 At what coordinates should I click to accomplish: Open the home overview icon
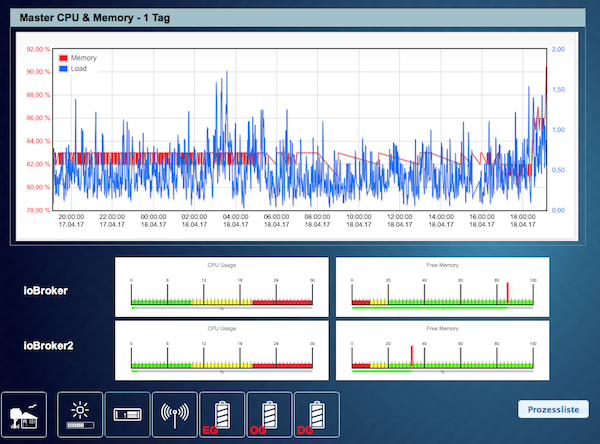24,415
